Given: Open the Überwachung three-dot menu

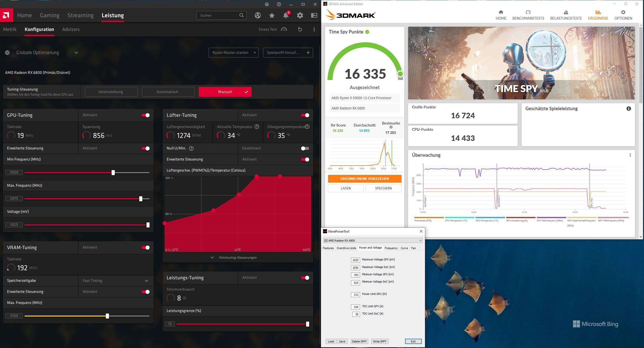Looking at the screenshot, I should pyautogui.click(x=630, y=155).
